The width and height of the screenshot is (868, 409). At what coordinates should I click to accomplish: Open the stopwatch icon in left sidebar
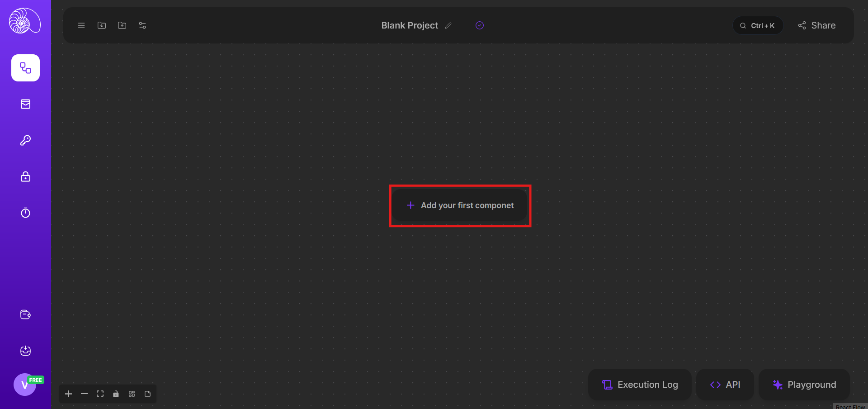(26, 213)
